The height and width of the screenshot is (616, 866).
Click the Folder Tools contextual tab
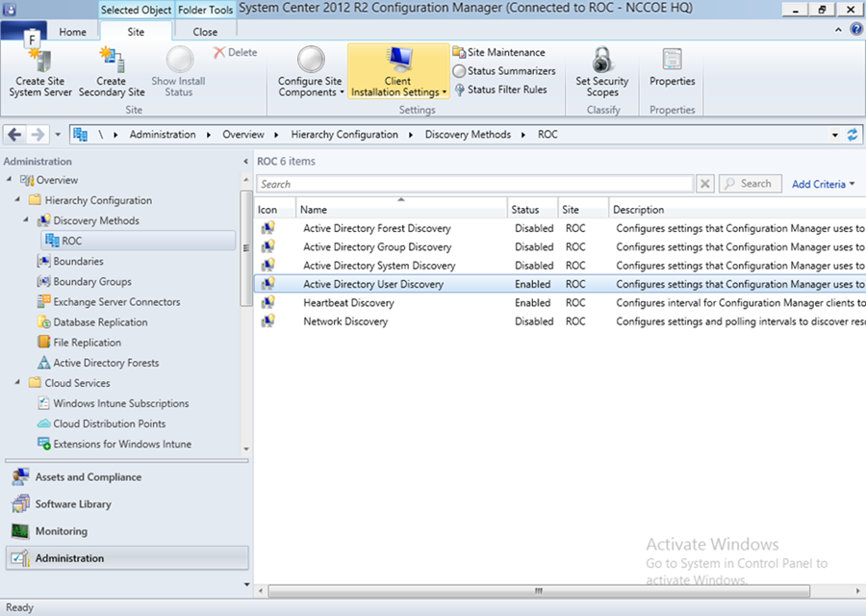[206, 10]
